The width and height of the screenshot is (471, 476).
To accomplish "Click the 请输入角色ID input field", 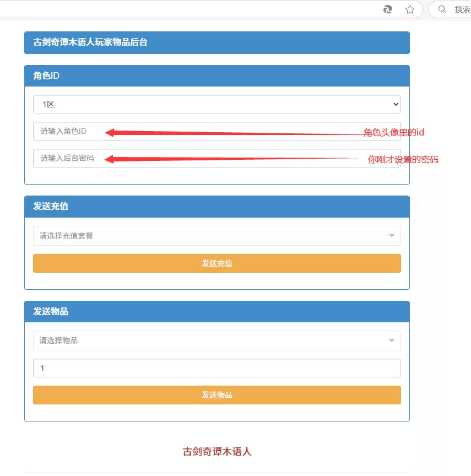I will (217, 131).
